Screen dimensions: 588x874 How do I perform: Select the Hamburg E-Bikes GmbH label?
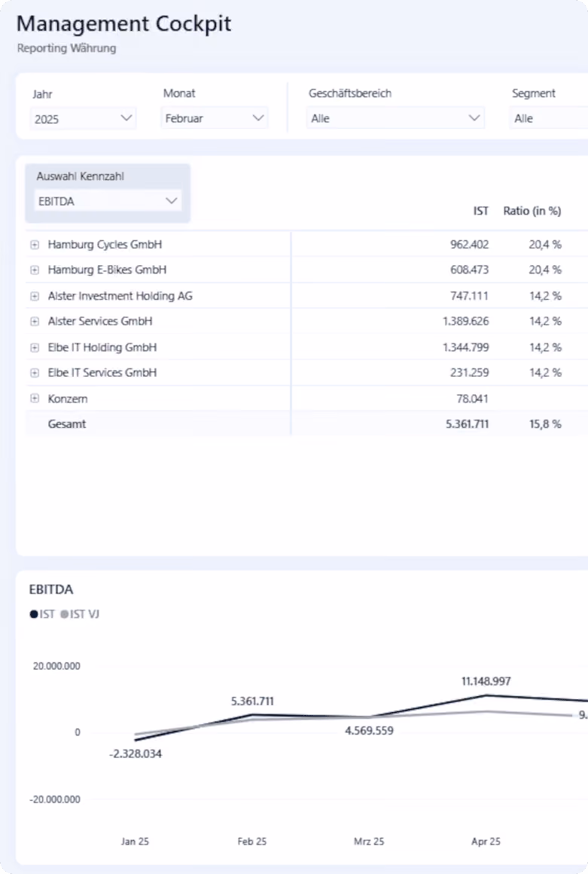107,270
